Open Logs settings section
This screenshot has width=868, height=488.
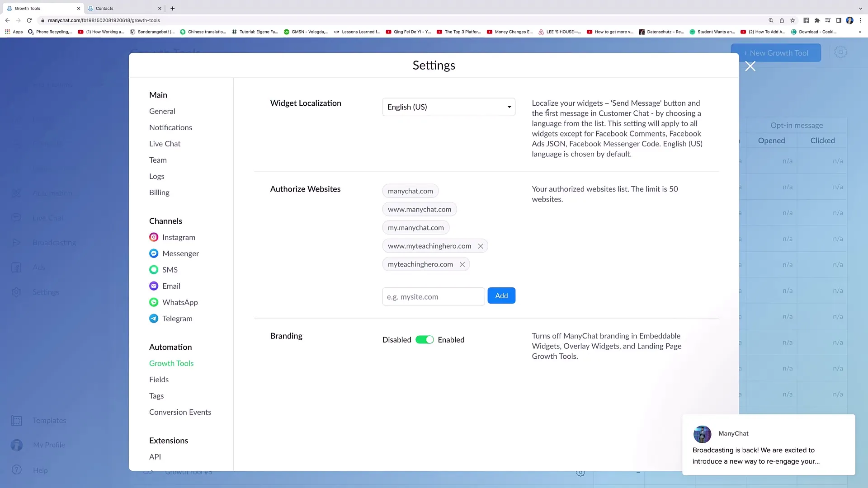pyautogui.click(x=156, y=176)
